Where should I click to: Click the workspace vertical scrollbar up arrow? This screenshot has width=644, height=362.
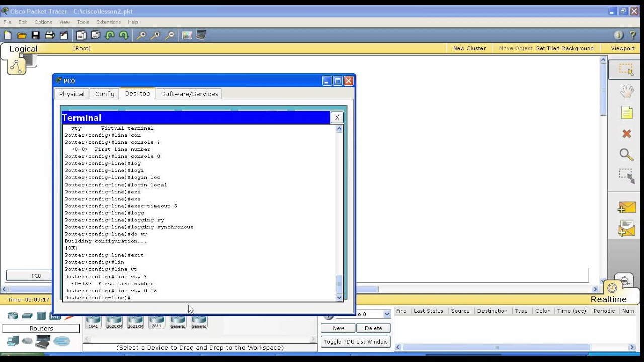pyautogui.click(x=604, y=60)
